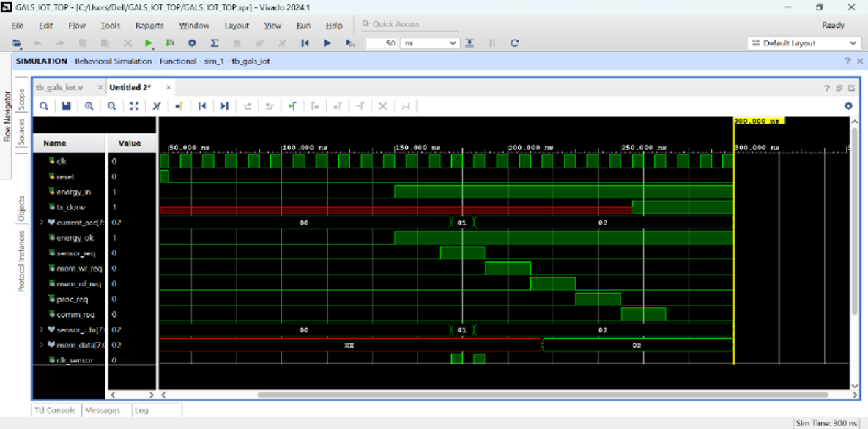Open the Reports menu
Viewport: 868px width, 429px height.
point(149,26)
